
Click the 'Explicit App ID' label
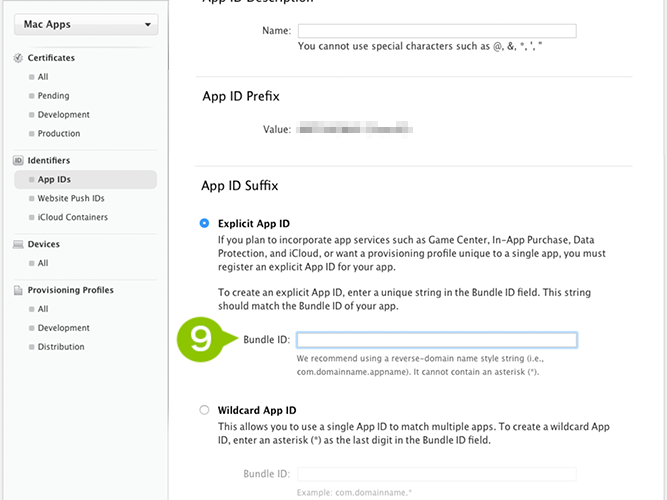coord(254,224)
